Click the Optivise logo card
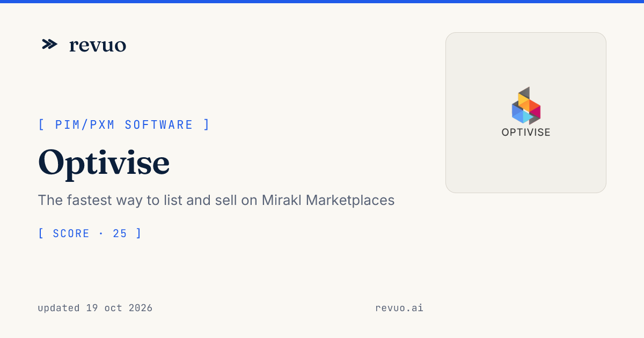The height and width of the screenshot is (338, 644). pos(526,113)
